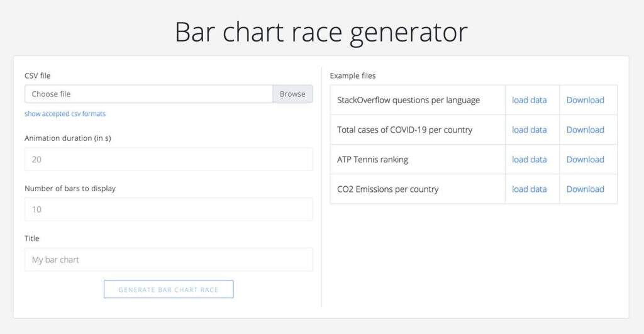Download the StackOverflow questions example file
This screenshot has height=334, width=644.
(x=585, y=100)
